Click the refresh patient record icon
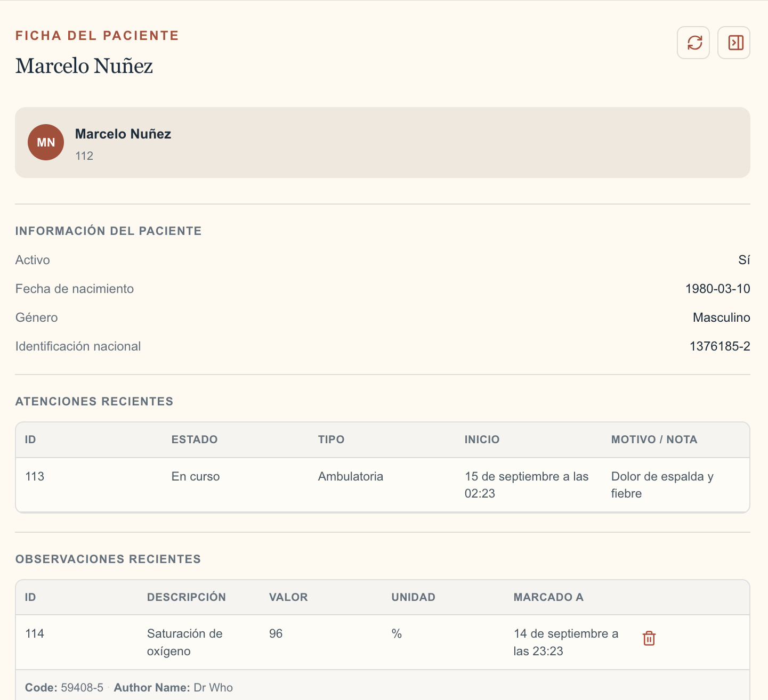This screenshot has height=700, width=768. (x=693, y=43)
